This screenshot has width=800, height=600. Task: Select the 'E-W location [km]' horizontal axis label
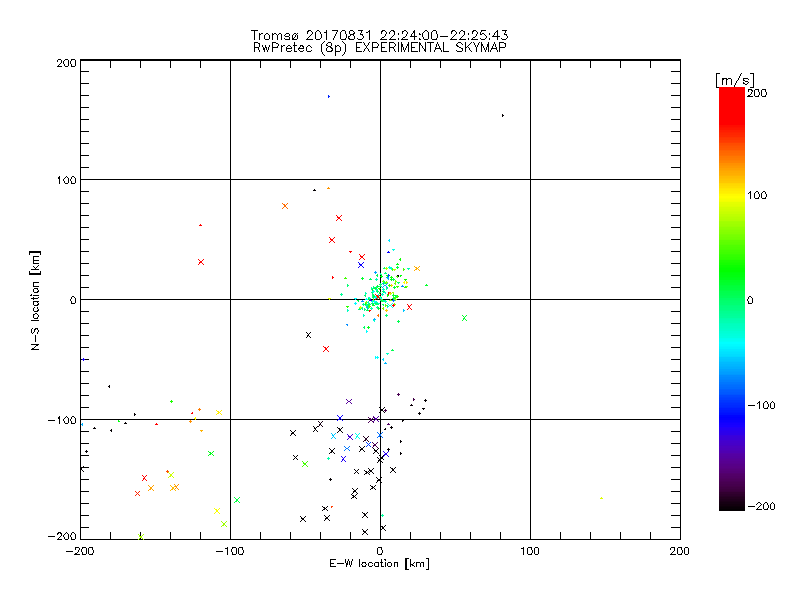(x=379, y=564)
